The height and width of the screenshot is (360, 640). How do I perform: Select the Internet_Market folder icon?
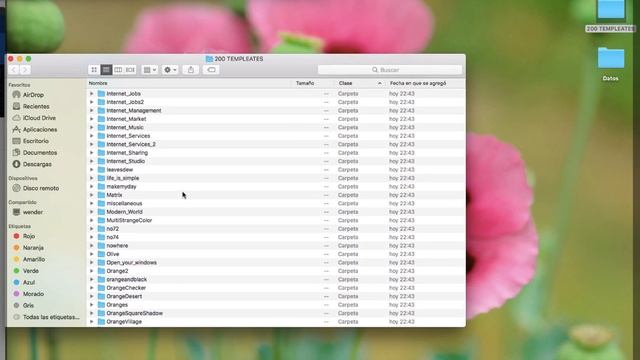pos(101,119)
